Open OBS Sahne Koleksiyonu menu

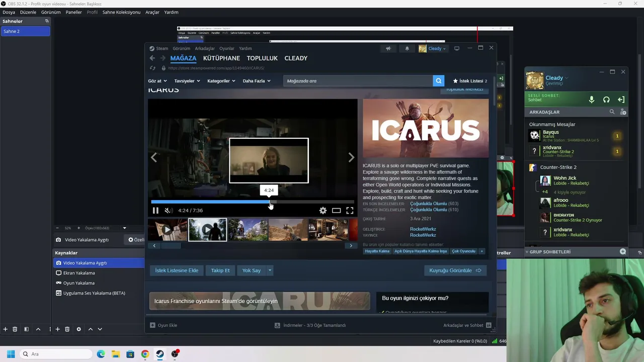(121, 12)
